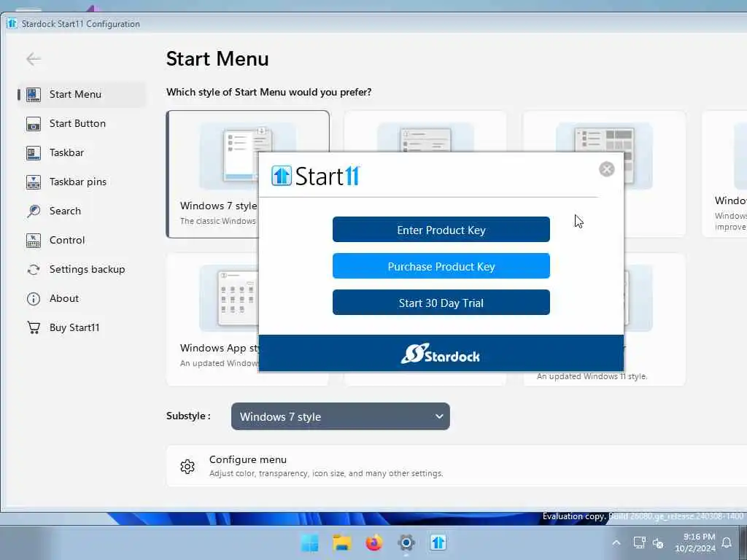Select the Windows 7 style card
This screenshot has width=747, height=560.
[x=212, y=174]
